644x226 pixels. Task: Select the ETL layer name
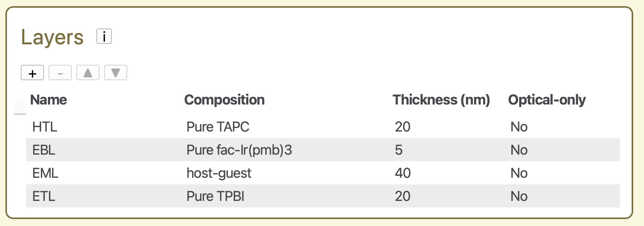pos(44,196)
